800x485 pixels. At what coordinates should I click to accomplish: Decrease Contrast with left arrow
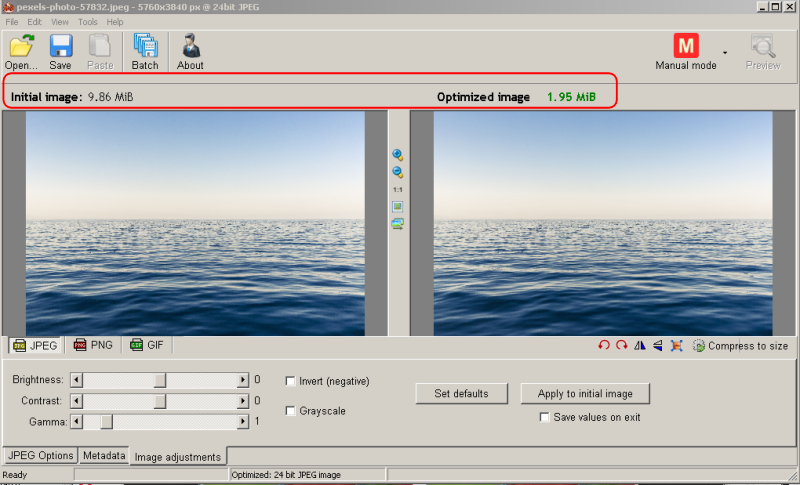[77, 401]
